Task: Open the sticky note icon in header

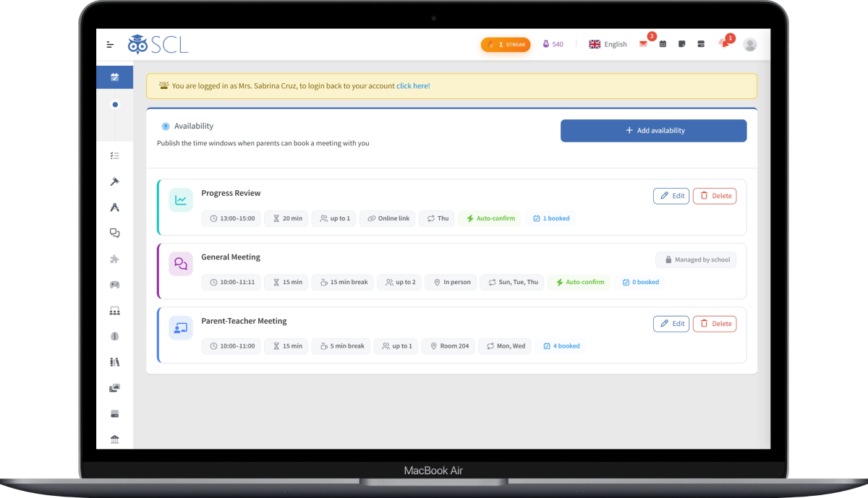Action: (682, 44)
